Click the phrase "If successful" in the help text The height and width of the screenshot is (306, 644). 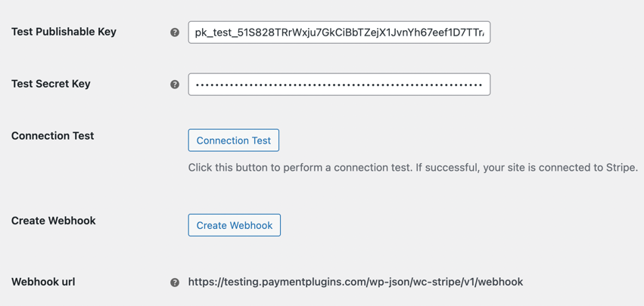pyautogui.click(x=444, y=168)
